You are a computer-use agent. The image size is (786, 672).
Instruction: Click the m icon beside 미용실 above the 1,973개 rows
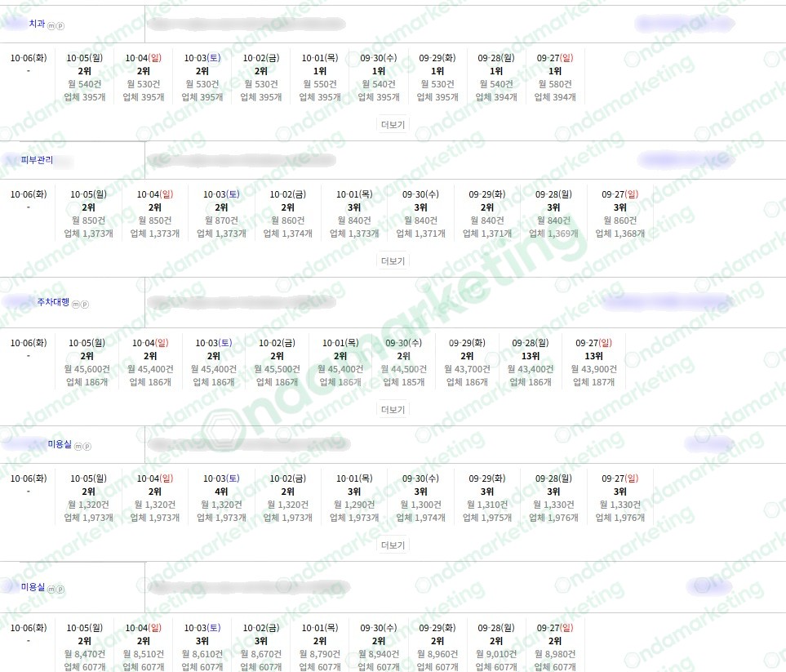coord(78,446)
